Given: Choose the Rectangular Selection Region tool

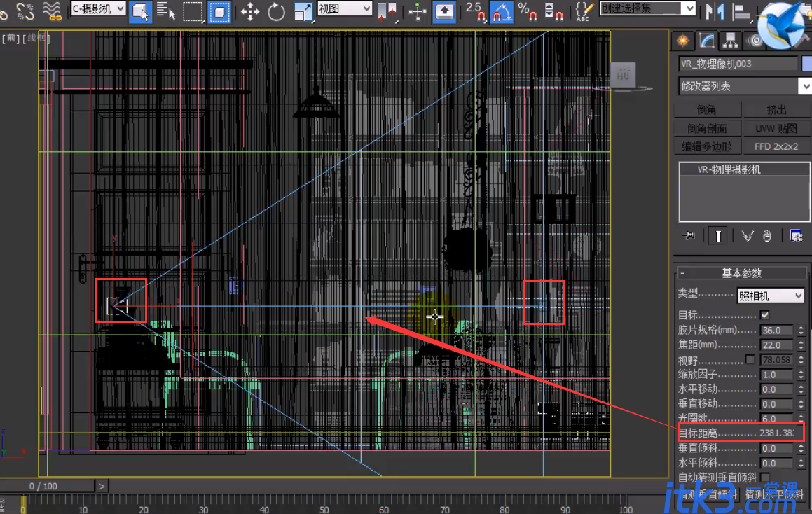Looking at the screenshot, I should tap(193, 11).
